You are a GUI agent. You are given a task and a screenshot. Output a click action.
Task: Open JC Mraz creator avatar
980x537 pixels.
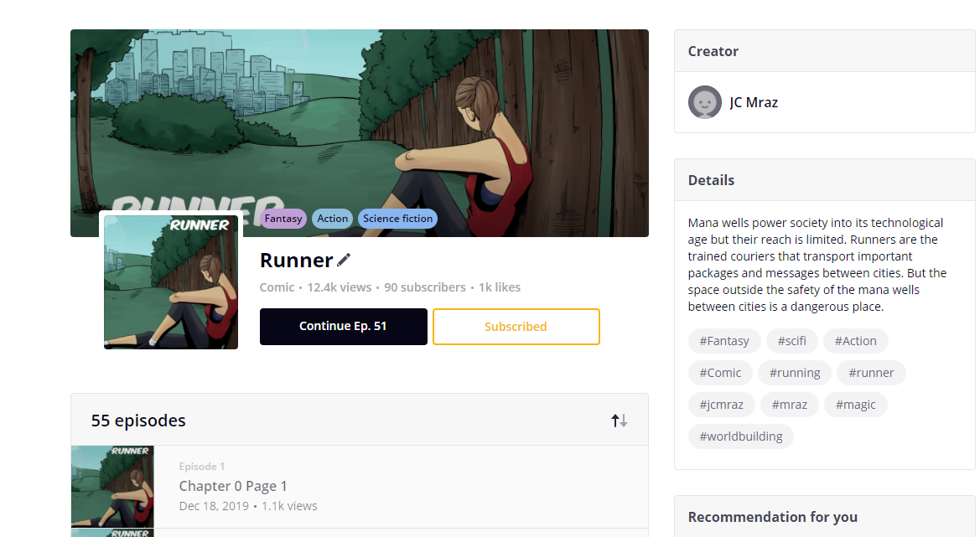click(704, 102)
